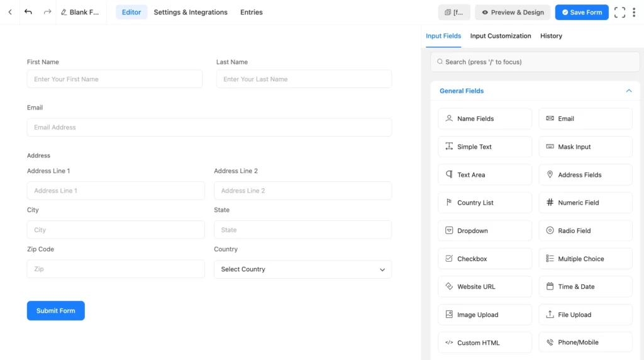Click the Address Line 1 input
Viewport: 644px width, 360px height.
click(x=116, y=191)
